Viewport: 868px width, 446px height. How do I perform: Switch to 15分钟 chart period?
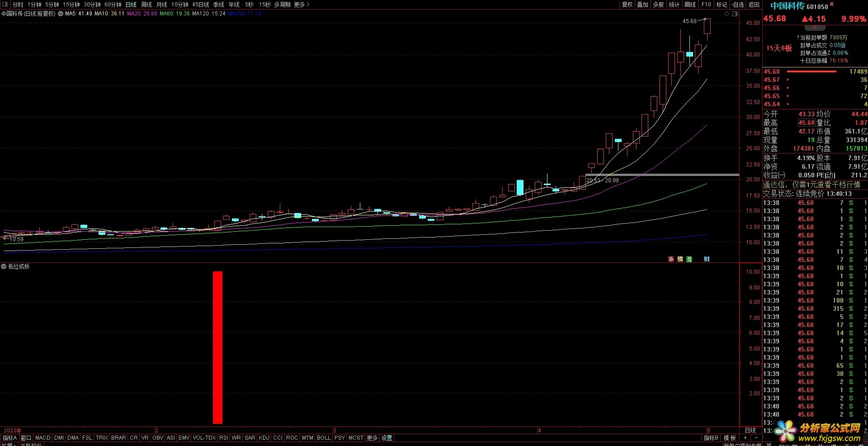click(x=71, y=5)
